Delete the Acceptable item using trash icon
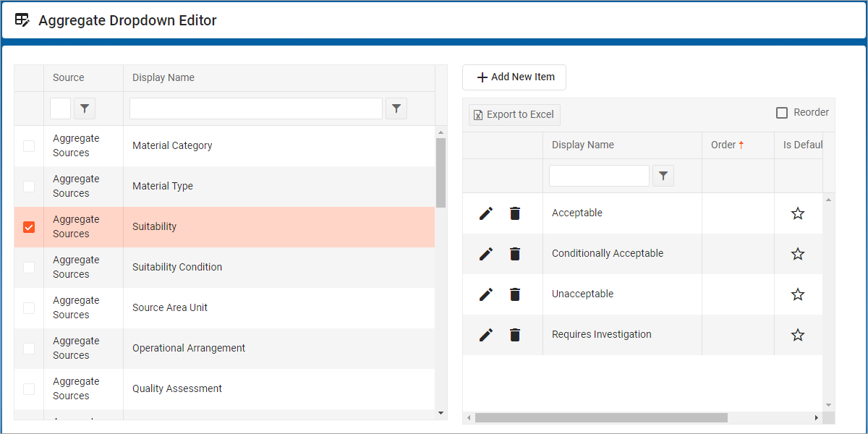 point(515,213)
